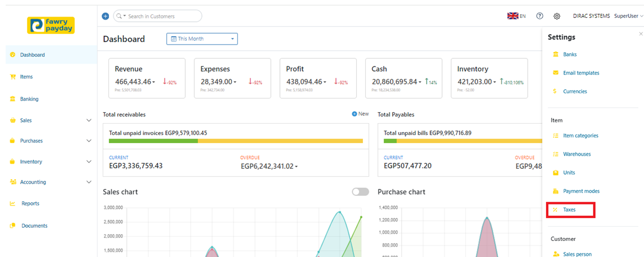The width and height of the screenshot is (644, 257).
Task: Open the Taxes settings link
Action: 569,210
